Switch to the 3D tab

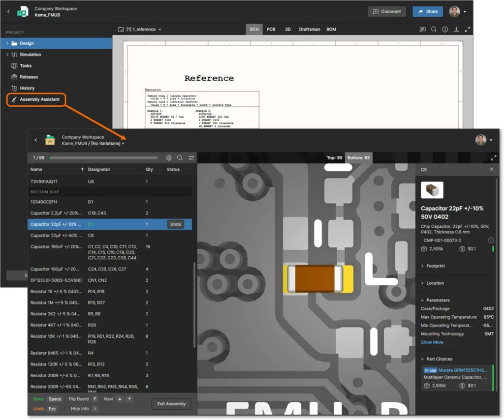click(287, 29)
